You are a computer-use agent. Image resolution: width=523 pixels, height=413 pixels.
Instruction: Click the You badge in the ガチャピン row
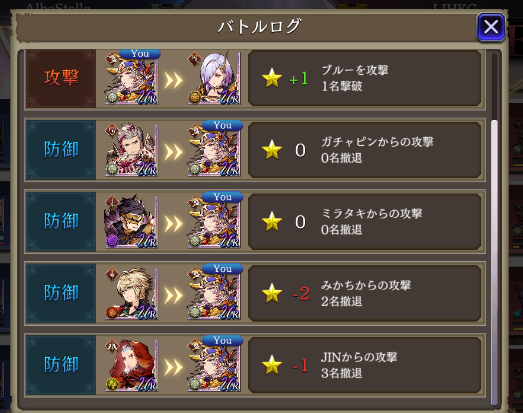click(222, 125)
